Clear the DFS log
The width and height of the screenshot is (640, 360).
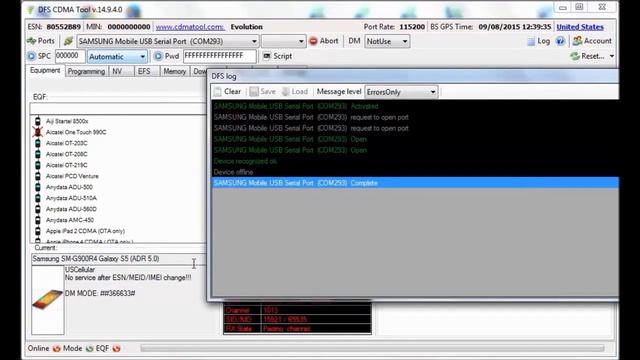[x=228, y=92]
